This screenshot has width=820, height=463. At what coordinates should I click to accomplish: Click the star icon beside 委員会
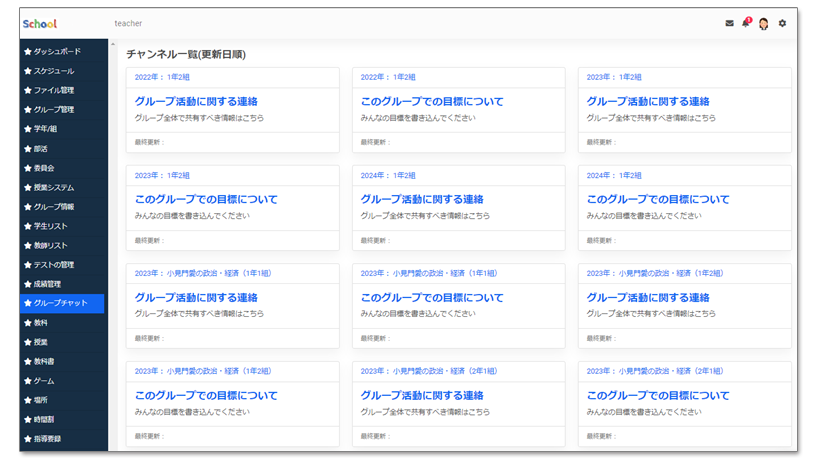coord(28,168)
